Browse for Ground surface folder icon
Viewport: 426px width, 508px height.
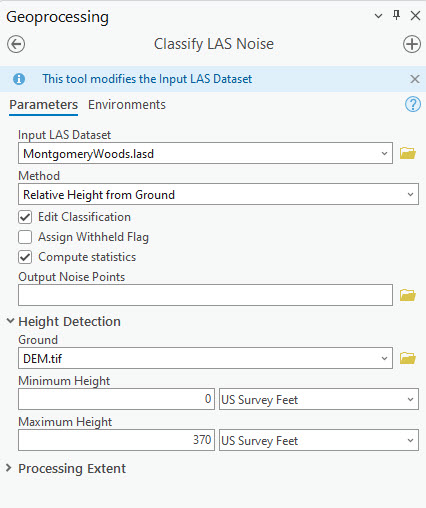pyautogui.click(x=407, y=358)
